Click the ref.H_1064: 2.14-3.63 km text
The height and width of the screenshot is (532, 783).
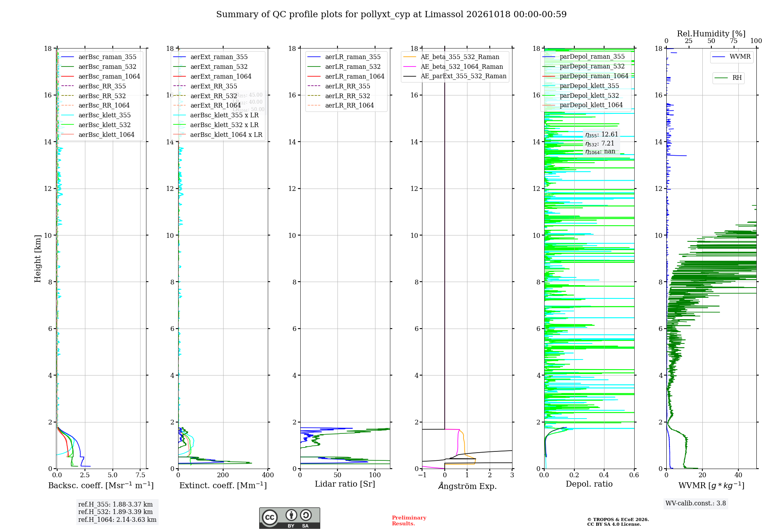coord(117,520)
